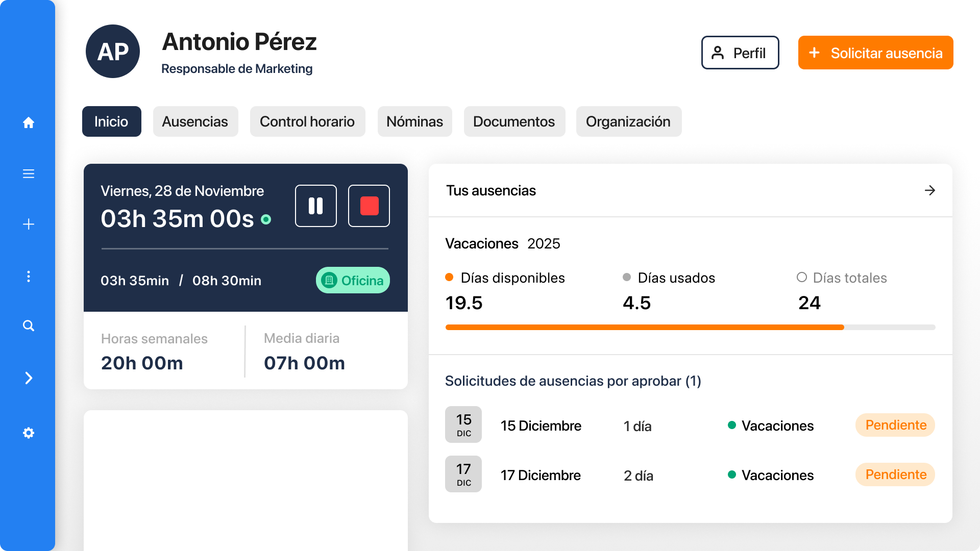This screenshot has width=980, height=551.
Task: Pause the running time tracker
Action: [x=315, y=206]
